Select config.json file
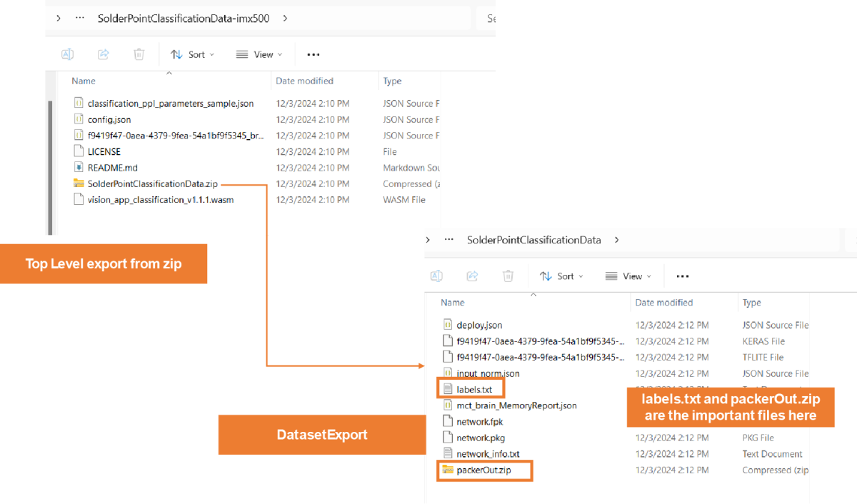The image size is (857, 504). [109, 119]
